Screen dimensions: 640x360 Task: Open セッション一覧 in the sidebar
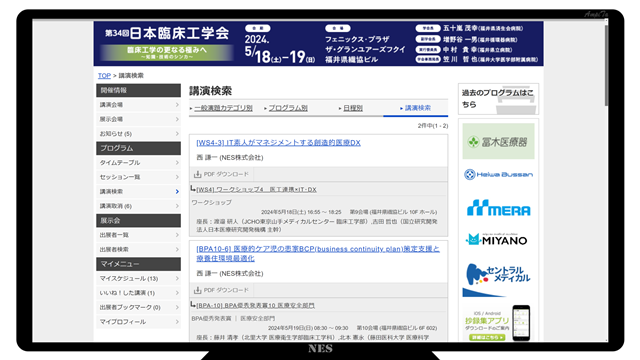[x=138, y=177]
